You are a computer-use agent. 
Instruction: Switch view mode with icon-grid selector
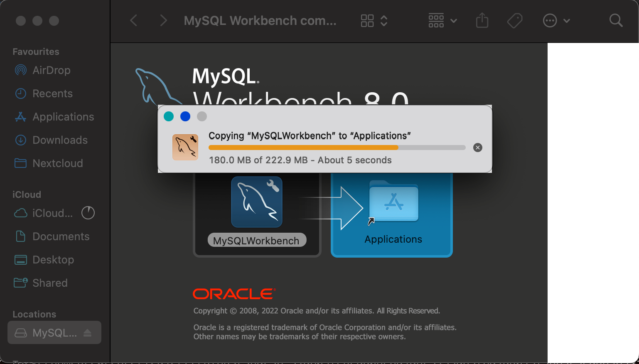click(x=374, y=20)
